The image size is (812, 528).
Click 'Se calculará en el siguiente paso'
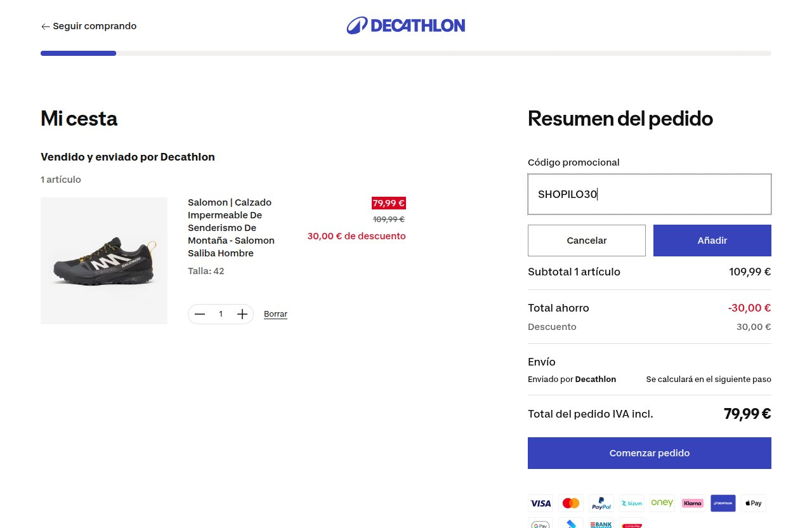point(709,379)
